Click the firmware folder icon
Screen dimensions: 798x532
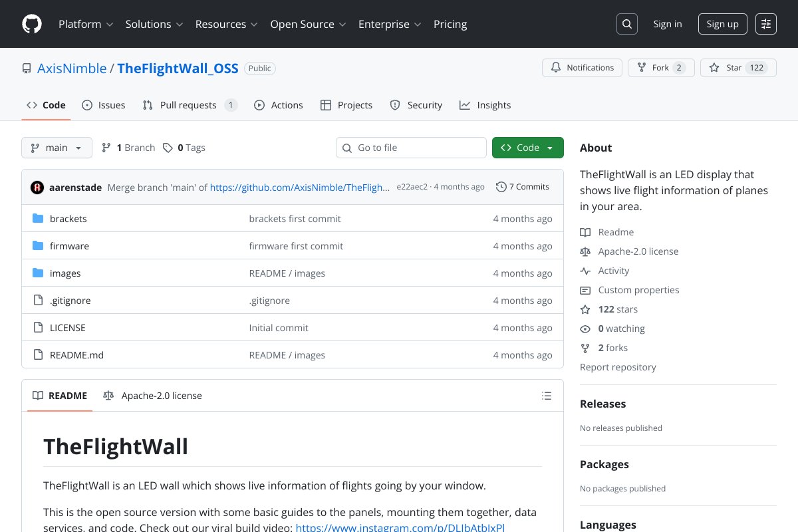pos(38,245)
